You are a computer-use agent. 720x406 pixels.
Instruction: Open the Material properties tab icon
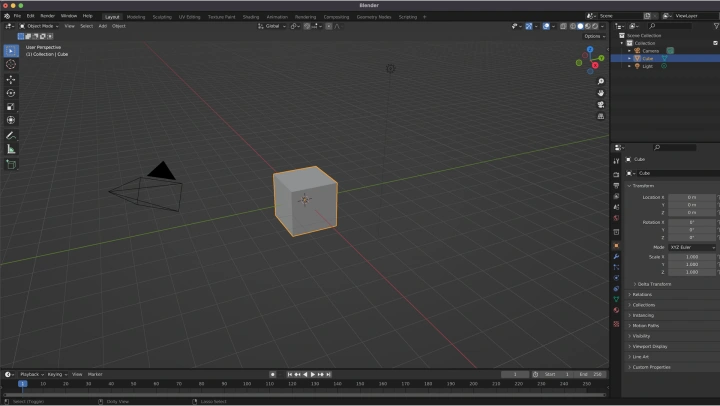(616, 310)
